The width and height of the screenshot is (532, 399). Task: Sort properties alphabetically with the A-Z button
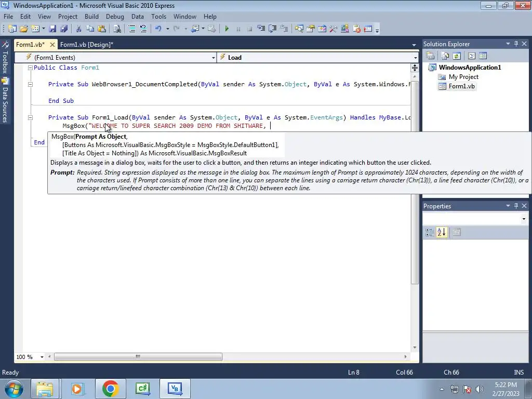tap(442, 232)
